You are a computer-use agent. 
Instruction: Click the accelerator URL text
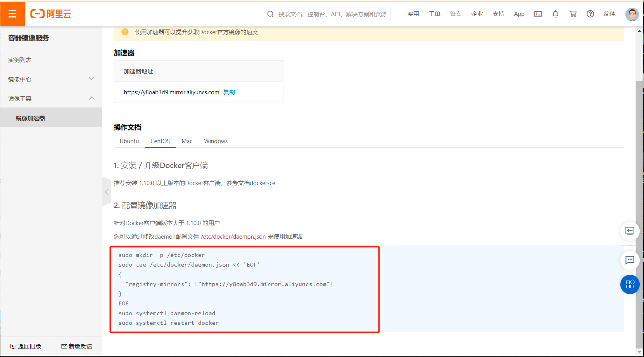171,92
